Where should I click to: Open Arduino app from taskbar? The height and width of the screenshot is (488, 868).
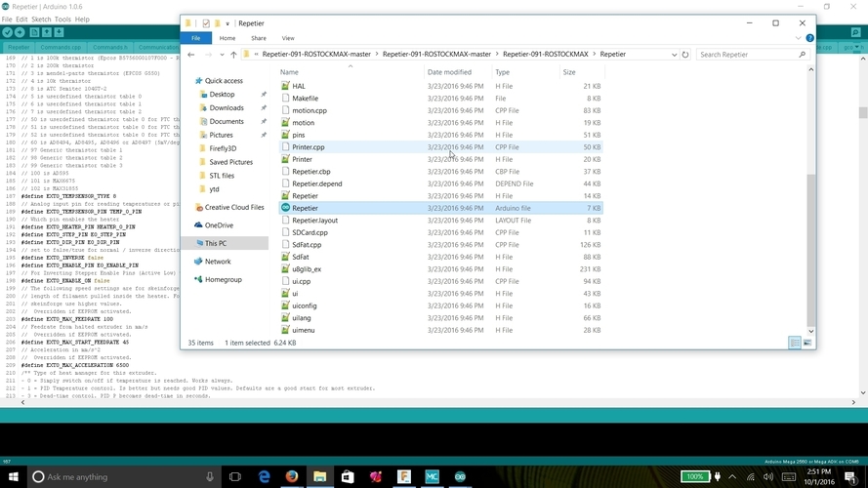(460, 476)
